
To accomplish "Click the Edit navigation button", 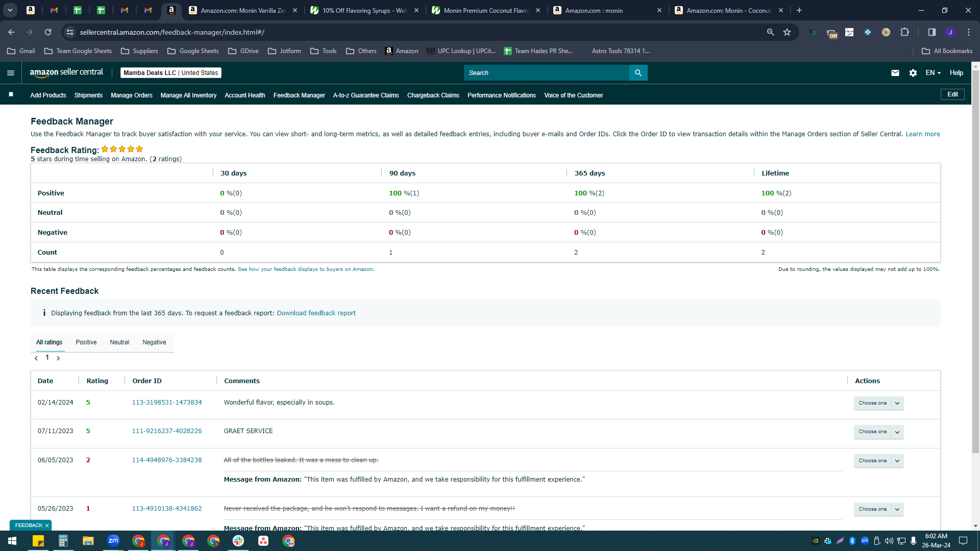I will tap(952, 94).
